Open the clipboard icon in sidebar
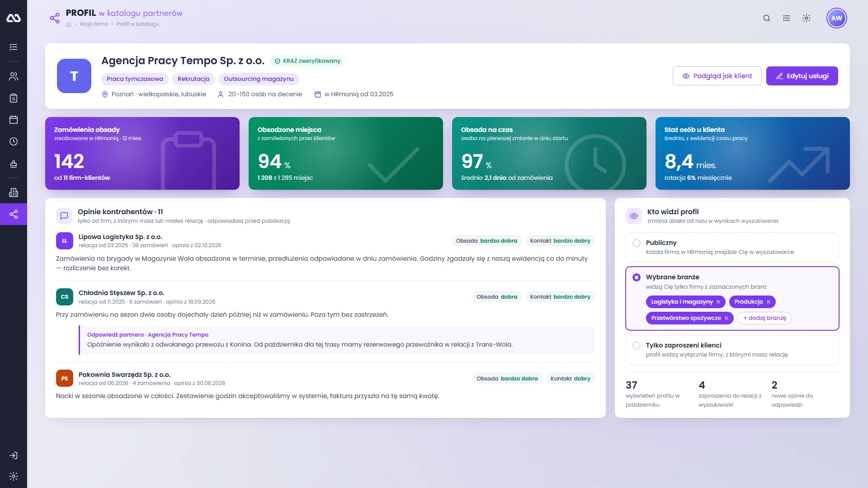This screenshot has width=868, height=488. click(14, 98)
